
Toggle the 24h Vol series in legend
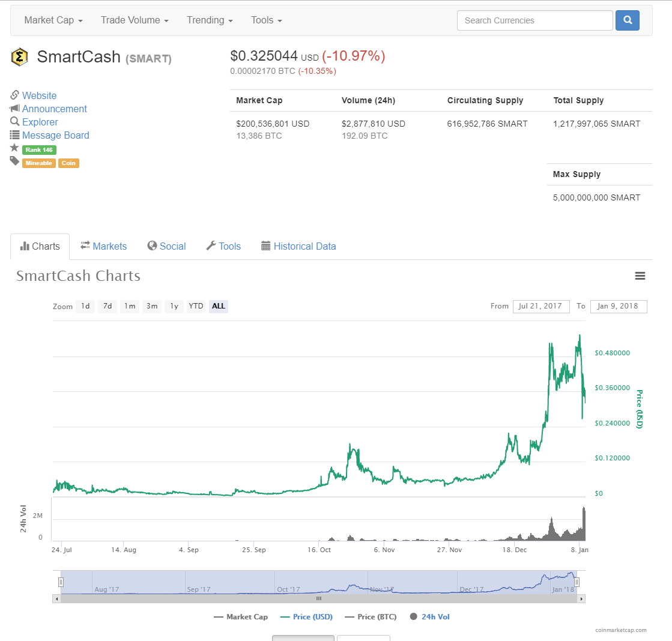430,616
